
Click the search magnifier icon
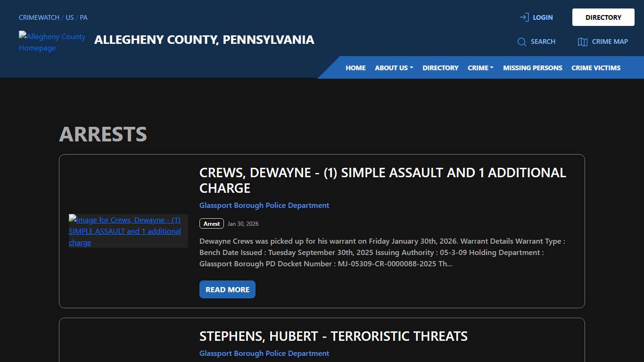(521, 41)
